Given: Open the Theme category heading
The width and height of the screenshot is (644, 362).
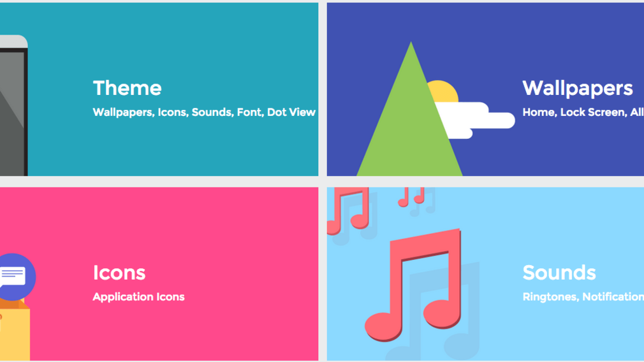Looking at the screenshot, I should tap(127, 88).
